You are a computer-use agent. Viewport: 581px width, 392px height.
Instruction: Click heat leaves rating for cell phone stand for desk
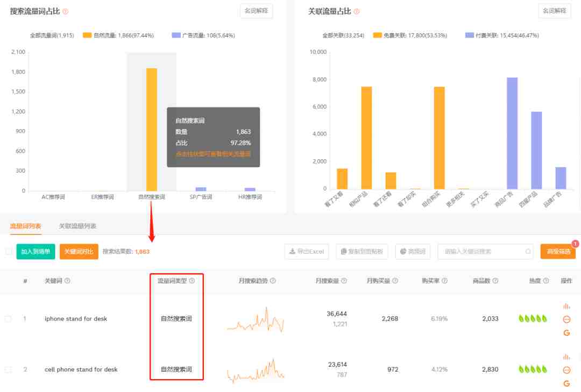click(533, 369)
